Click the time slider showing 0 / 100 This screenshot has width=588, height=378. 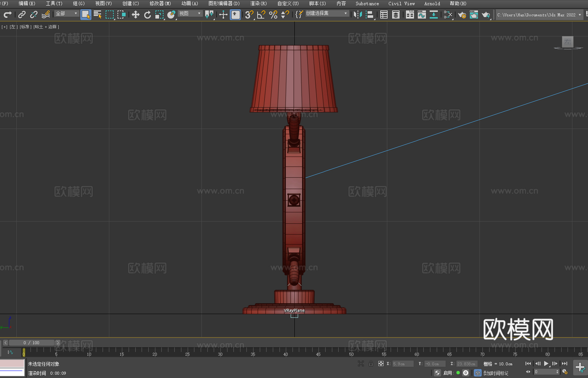[31, 343]
